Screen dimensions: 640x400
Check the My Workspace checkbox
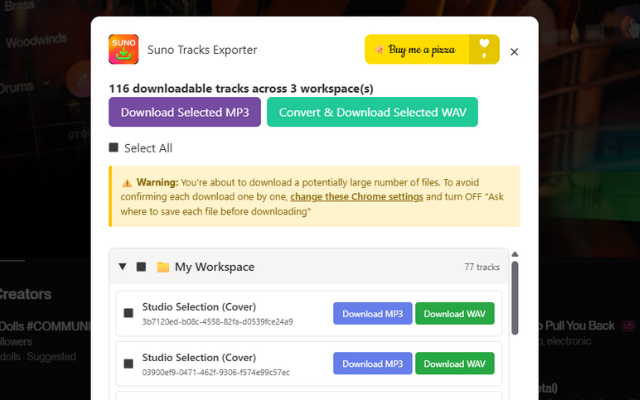pyautogui.click(x=141, y=267)
